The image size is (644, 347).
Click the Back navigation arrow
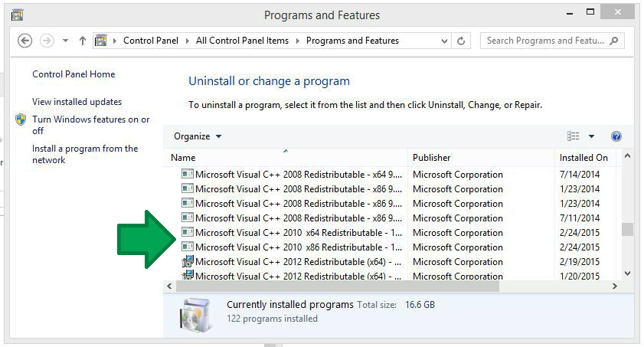pyautogui.click(x=25, y=41)
